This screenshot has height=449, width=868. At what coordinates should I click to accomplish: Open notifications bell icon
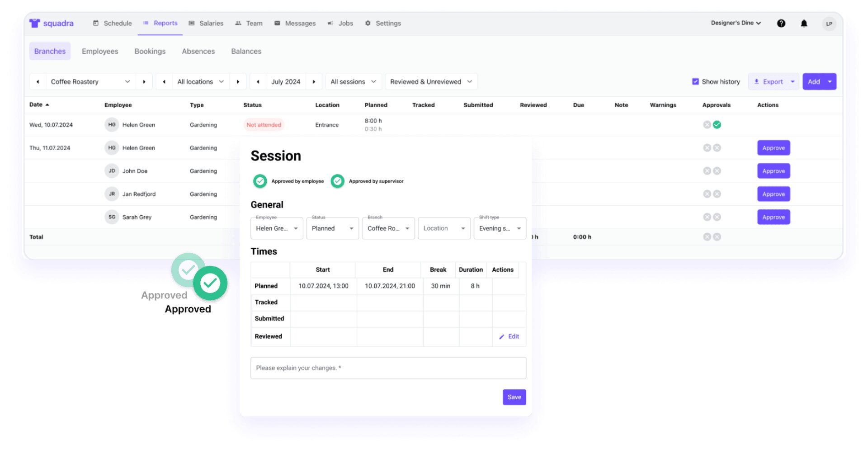point(804,23)
